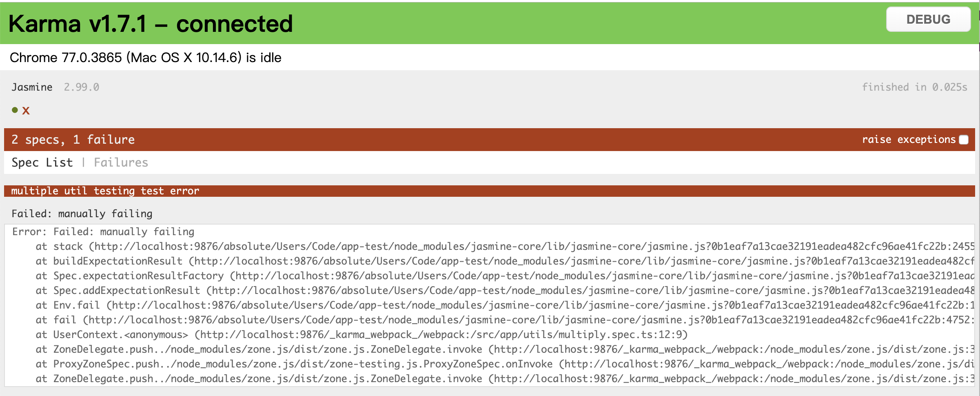Switch to the Failures view
Viewport: 980px width, 396px height.
click(x=121, y=162)
